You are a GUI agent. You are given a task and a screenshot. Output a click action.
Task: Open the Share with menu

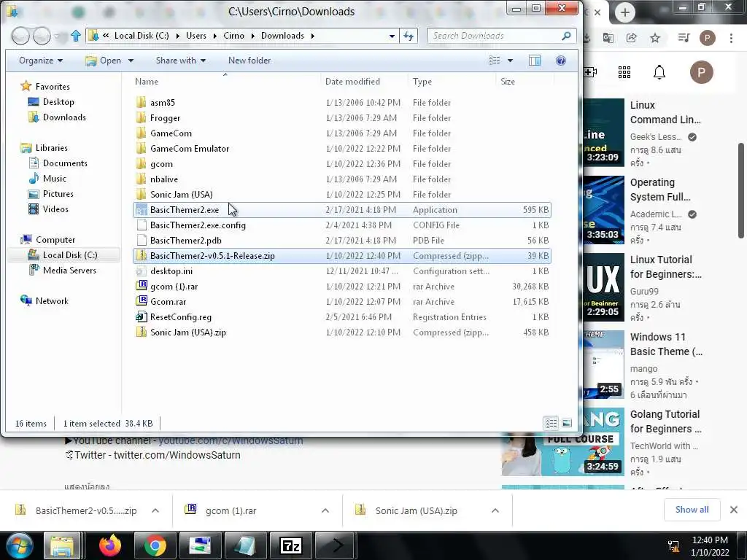(x=181, y=61)
